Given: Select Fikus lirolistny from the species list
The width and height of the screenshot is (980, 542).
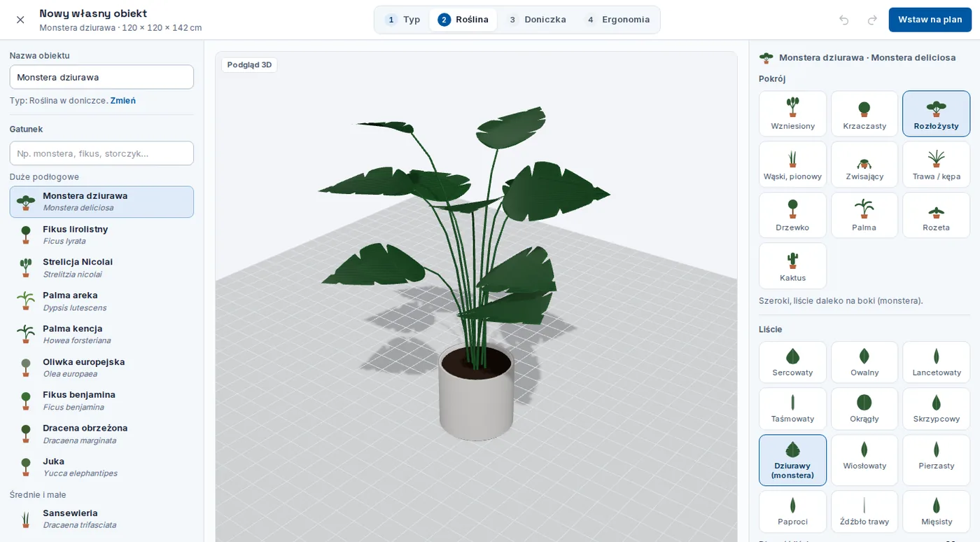Looking at the screenshot, I should point(101,235).
